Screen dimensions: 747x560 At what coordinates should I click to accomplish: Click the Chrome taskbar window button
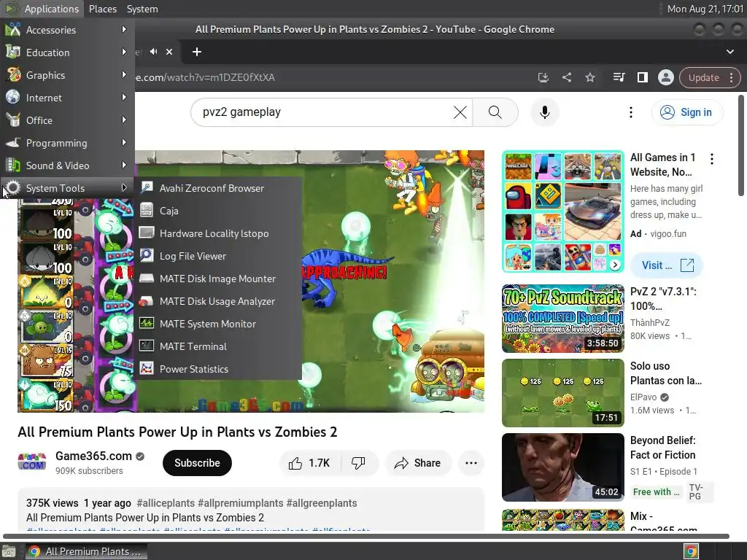(x=86, y=551)
